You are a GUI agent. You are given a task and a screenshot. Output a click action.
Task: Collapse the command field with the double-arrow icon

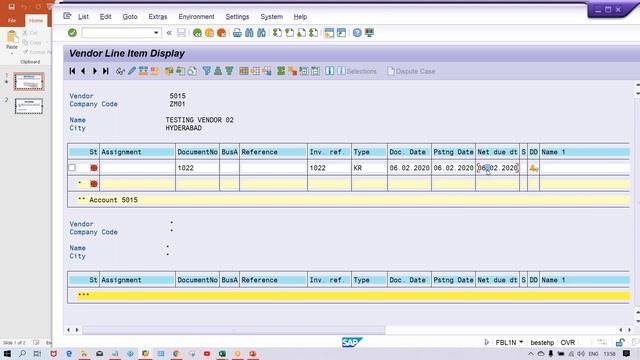[x=169, y=33]
